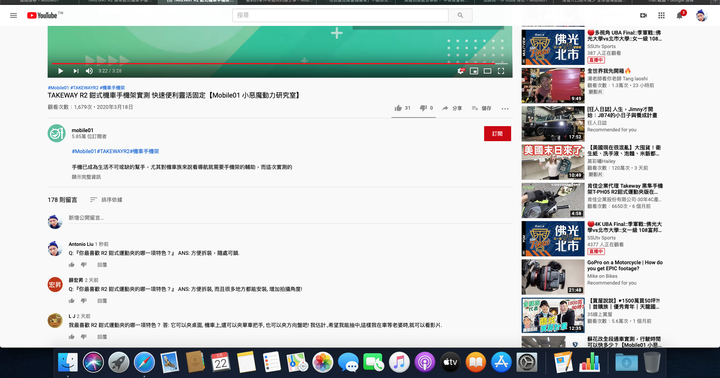Open the player settings gear
Viewport: 720px width, 378px height.
[460, 71]
